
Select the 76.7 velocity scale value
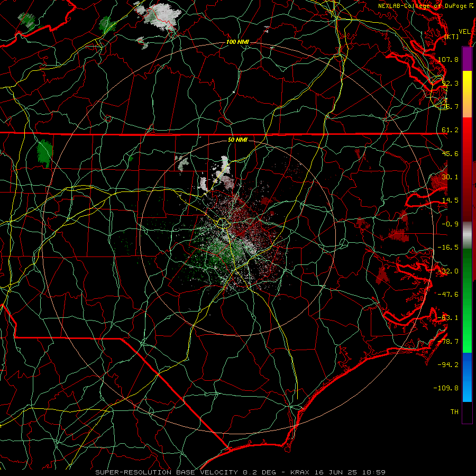click(x=450, y=106)
